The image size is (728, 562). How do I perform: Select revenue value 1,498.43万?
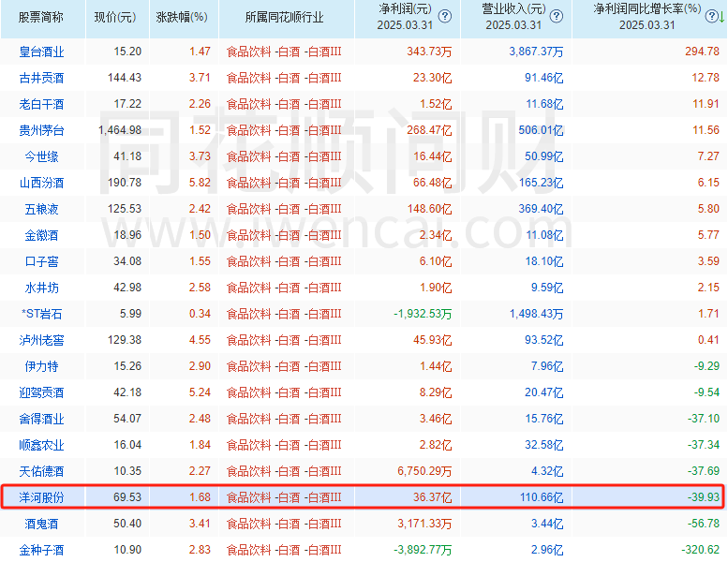[536, 314]
